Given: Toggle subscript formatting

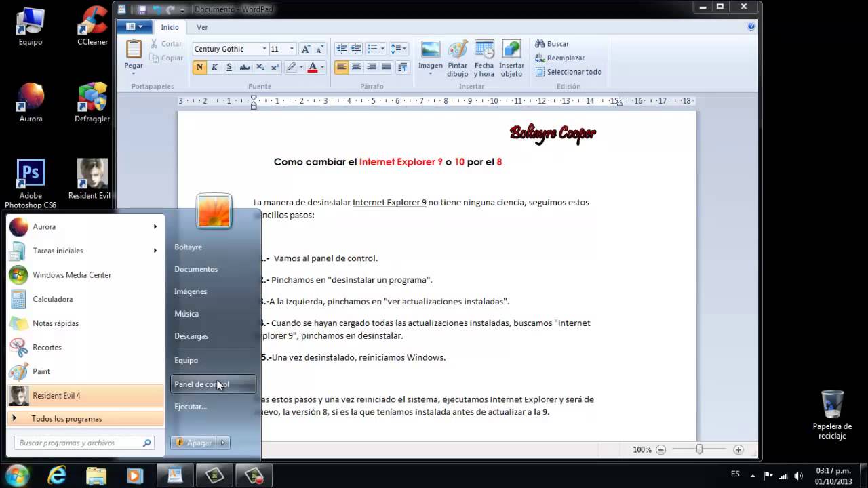Looking at the screenshot, I should click(260, 67).
